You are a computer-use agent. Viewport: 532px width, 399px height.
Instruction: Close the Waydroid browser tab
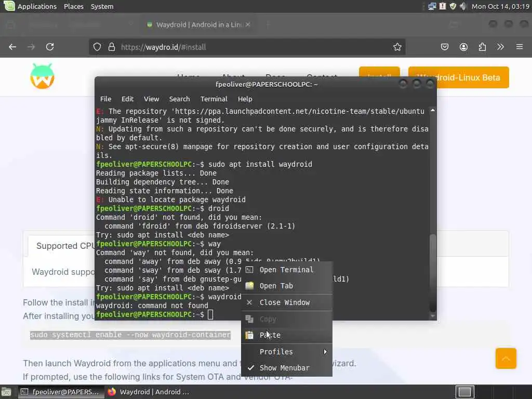coord(248,24)
